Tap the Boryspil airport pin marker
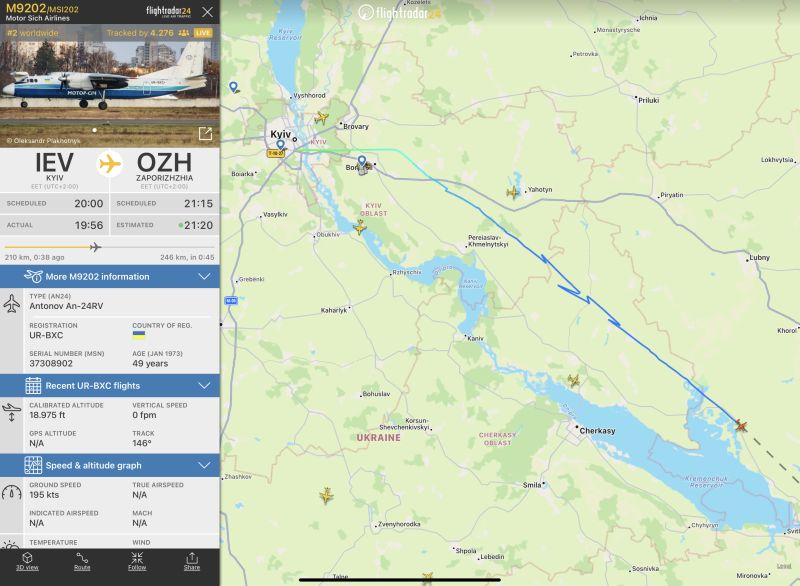 point(362,162)
